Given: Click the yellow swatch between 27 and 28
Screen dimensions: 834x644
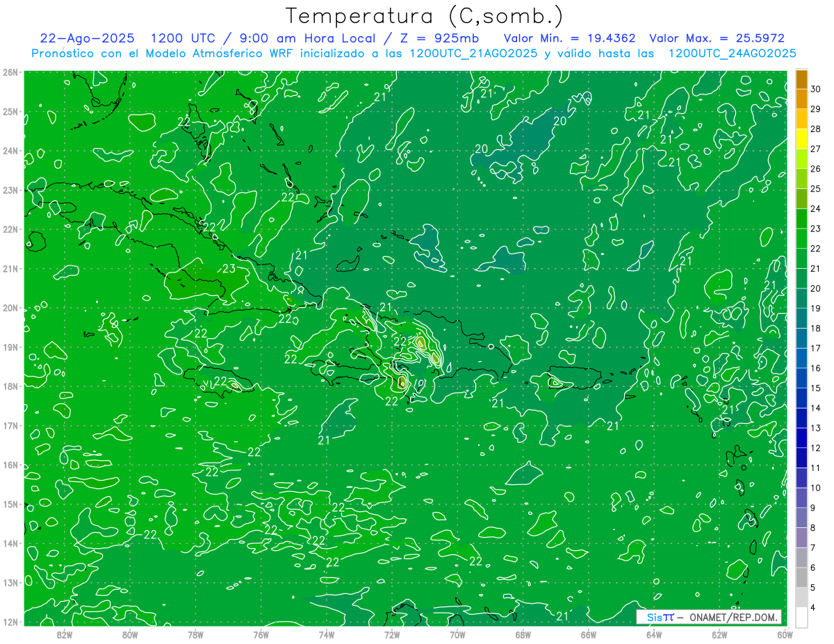Looking at the screenshot, I should click(x=801, y=139).
